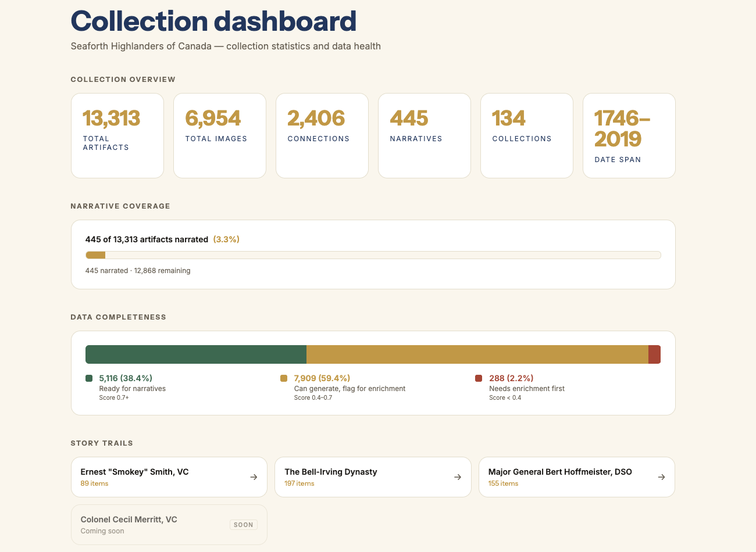Click the "Score 0.4–0.7" label
The image size is (756, 552).
(x=313, y=398)
